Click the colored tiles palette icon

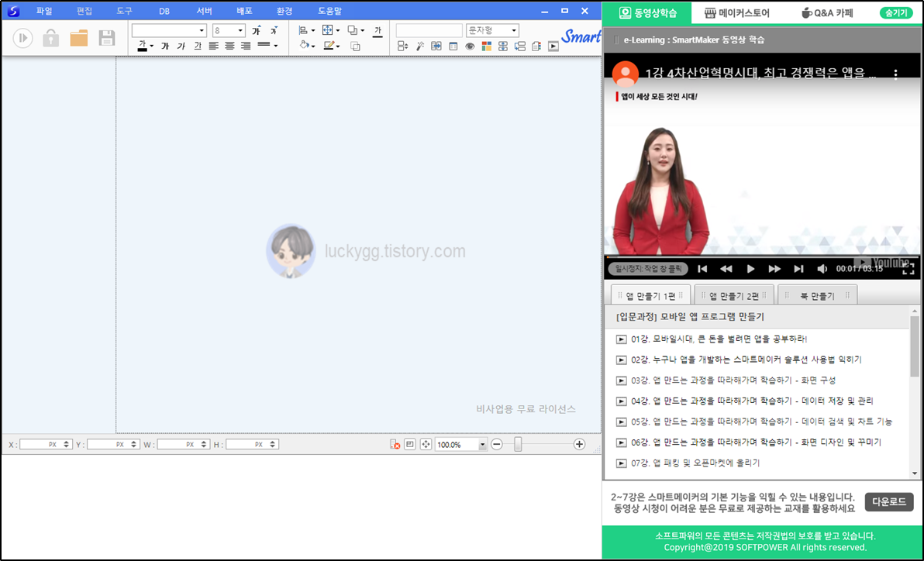click(x=486, y=46)
